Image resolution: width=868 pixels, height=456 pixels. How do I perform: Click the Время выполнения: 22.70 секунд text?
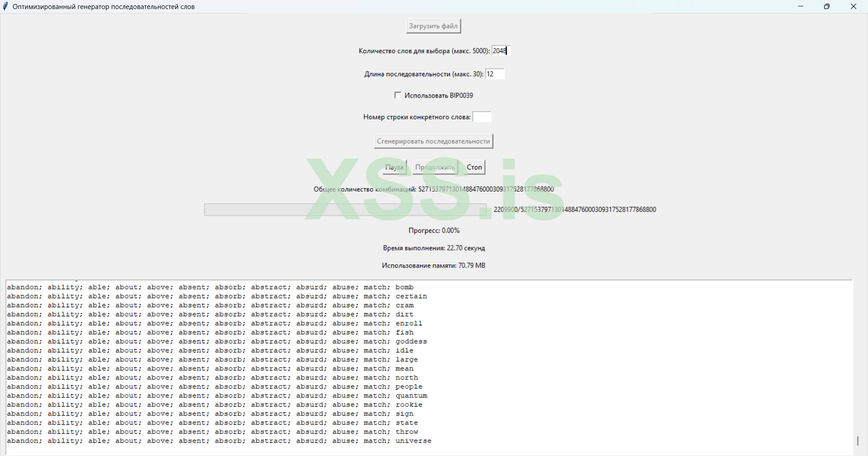point(434,248)
